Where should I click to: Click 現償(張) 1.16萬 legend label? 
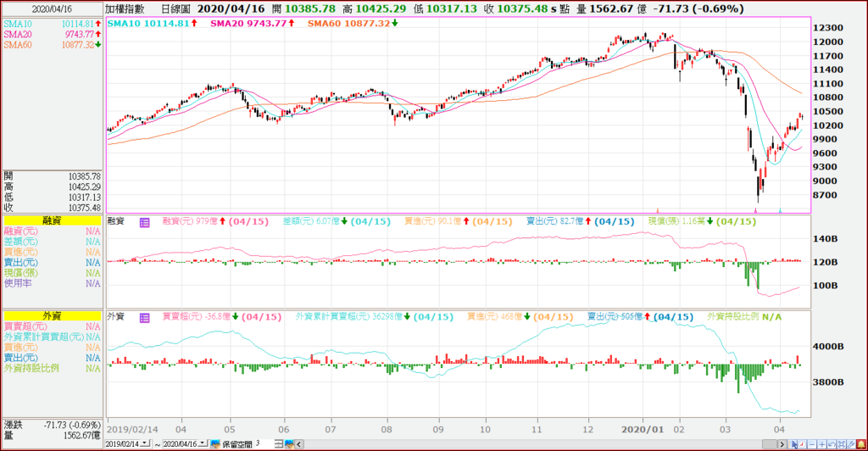pos(702,221)
